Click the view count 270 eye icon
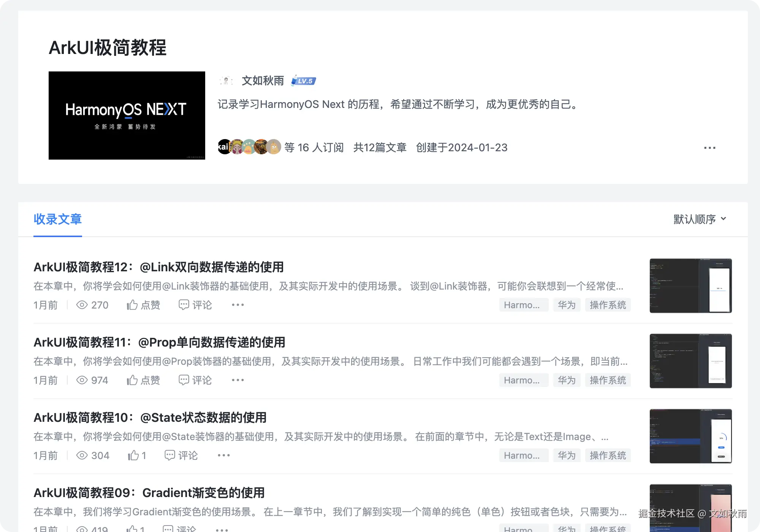The image size is (760, 532). tap(82, 305)
